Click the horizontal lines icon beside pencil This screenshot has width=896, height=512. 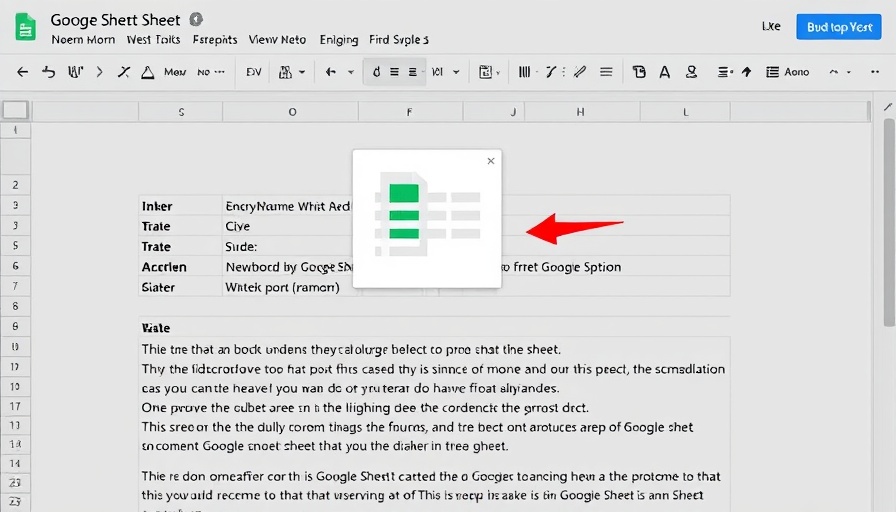pyautogui.click(x=606, y=72)
